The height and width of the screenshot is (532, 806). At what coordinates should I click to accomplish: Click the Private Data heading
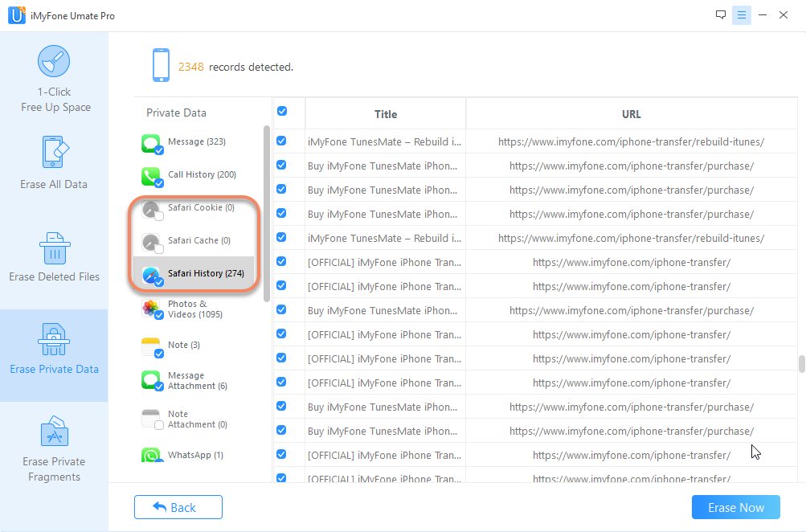pyautogui.click(x=176, y=113)
